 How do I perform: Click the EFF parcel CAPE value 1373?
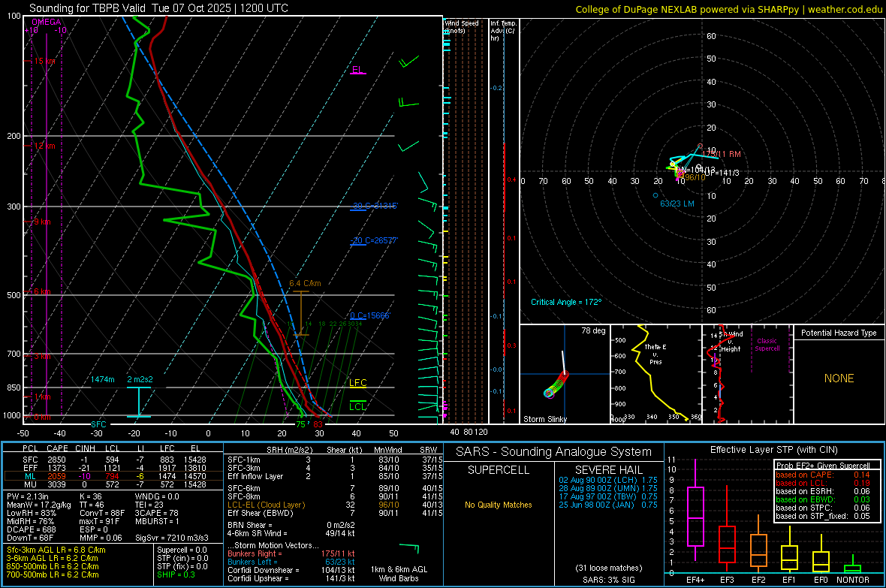(56, 468)
